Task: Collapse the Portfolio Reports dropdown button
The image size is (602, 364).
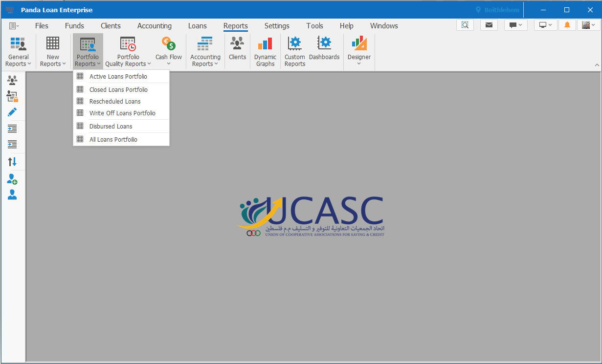Action: [x=88, y=51]
